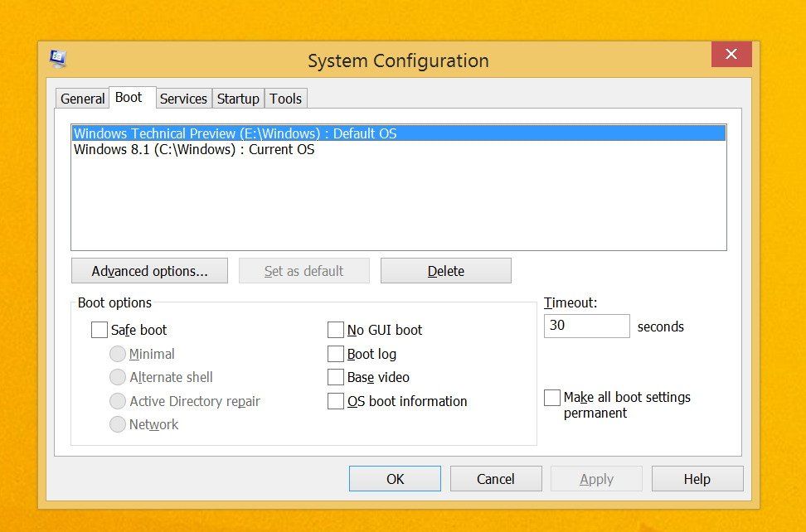806x532 pixels.
Task: Close the System Configuration window
Action: click(731, 54)
